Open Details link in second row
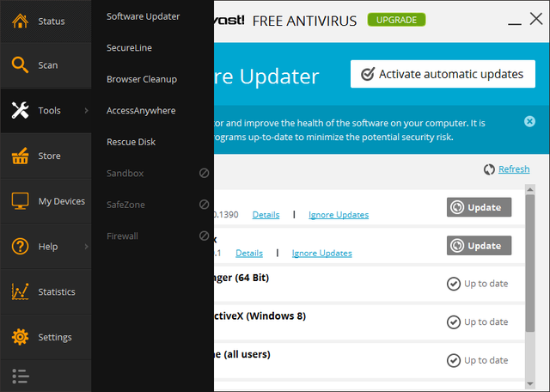Viewport: 550px width, 392px height. coord(249,253)
